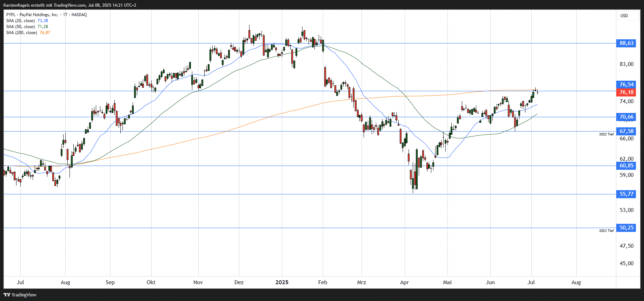Click the 55,77 price level label
The width and height of the screenshot is (644, 301).
pos(626,194)
